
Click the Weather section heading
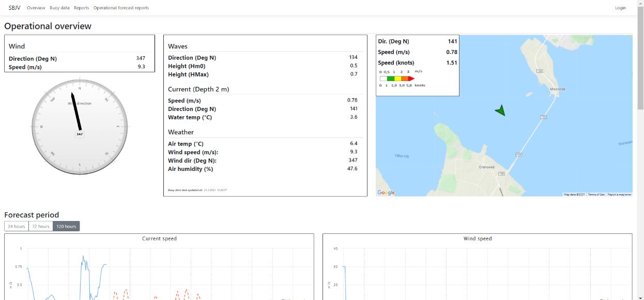[181, 132]
